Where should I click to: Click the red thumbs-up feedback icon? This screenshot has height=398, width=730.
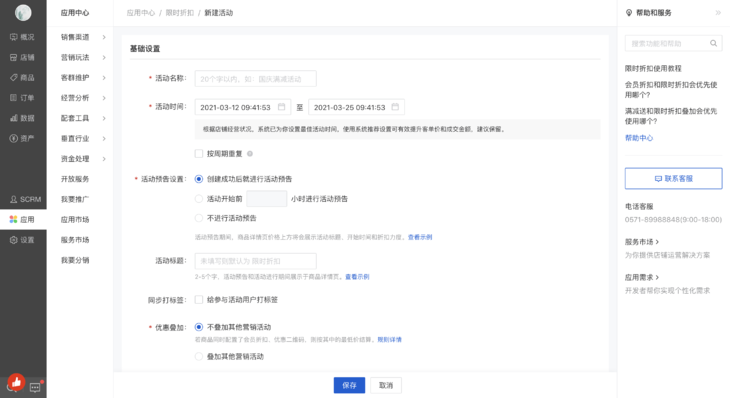(x=16, y=382)
